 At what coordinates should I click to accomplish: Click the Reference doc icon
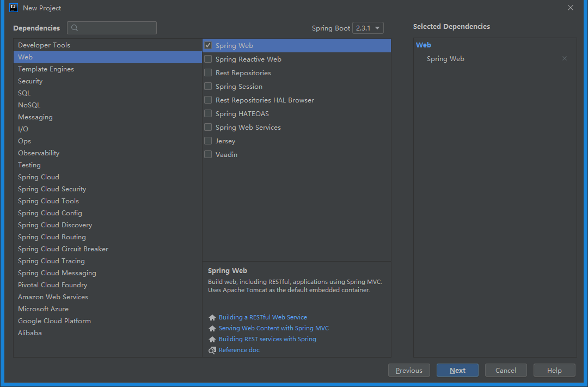(x=212, y=350)
